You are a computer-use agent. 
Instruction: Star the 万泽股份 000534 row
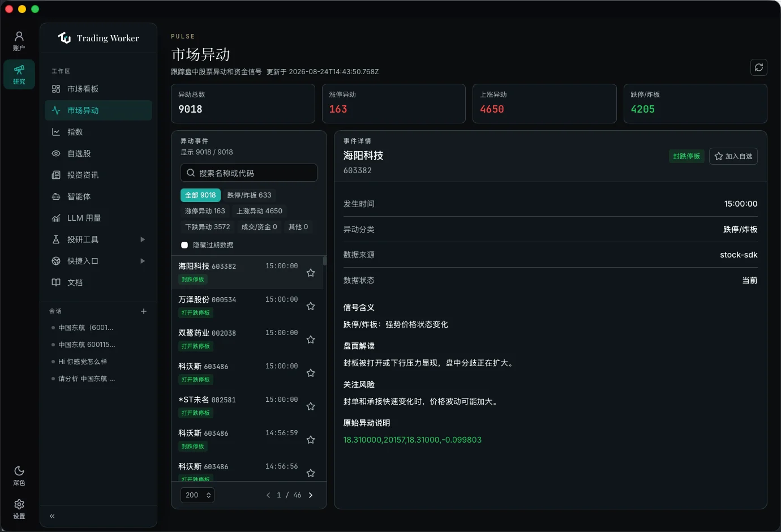coord(311,306)
